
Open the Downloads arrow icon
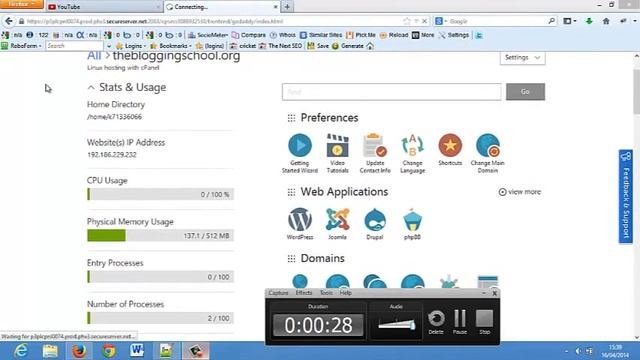(x=589, y=21)
